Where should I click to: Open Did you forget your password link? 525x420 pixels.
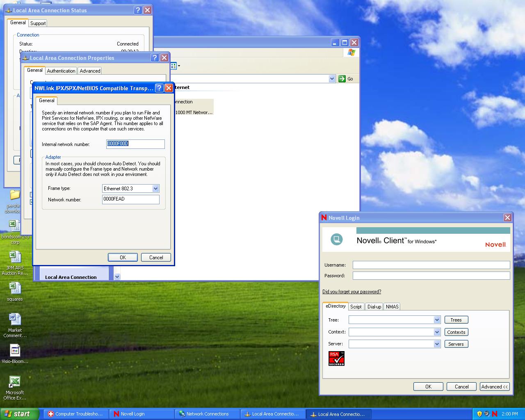[x=352, y=292]
